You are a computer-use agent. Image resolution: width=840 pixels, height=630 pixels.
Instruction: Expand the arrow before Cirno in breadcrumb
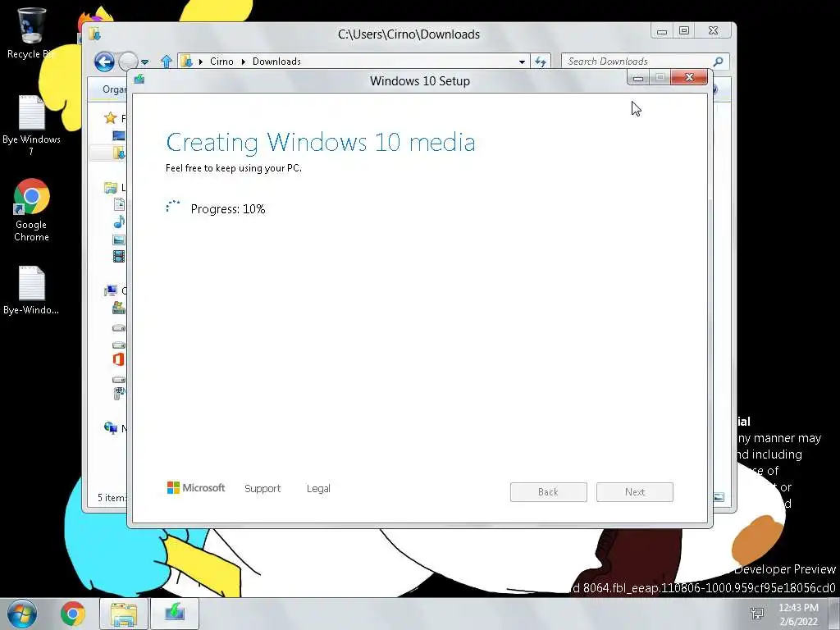tap(201, 62)
